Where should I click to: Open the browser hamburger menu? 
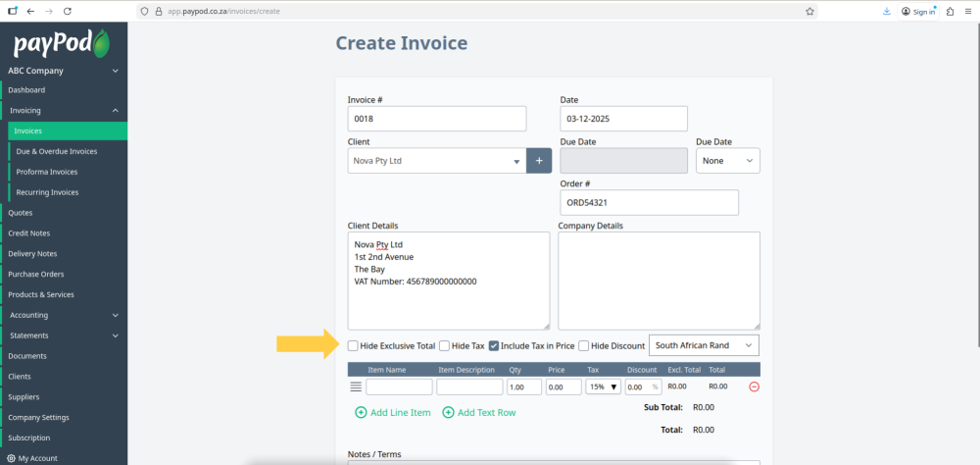tap(968, 11)
